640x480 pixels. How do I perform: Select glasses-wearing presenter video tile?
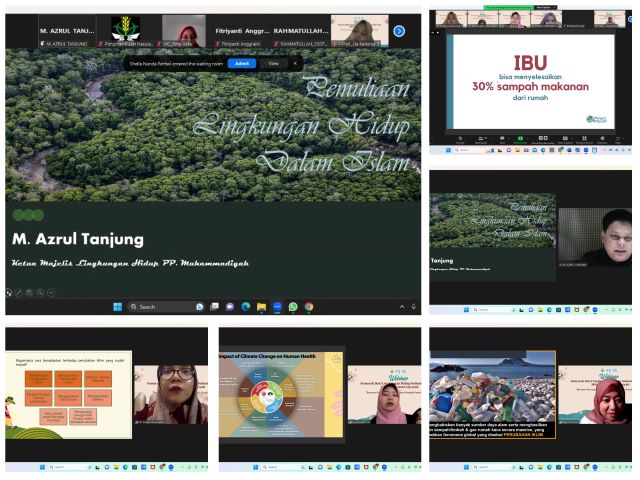point(171,395)
